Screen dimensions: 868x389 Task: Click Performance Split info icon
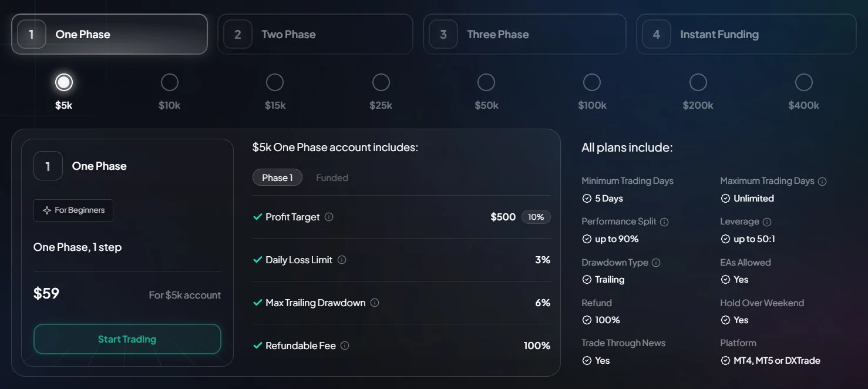point(664,222)
